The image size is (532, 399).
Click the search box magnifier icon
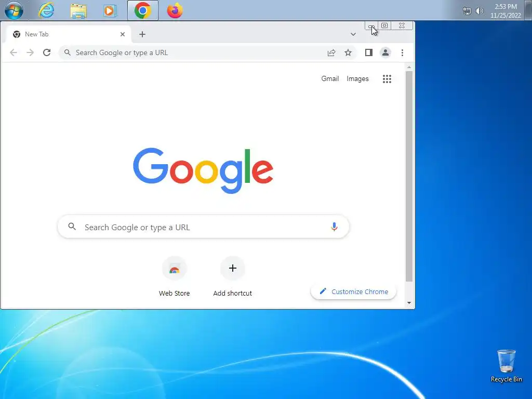click(72, 227)
